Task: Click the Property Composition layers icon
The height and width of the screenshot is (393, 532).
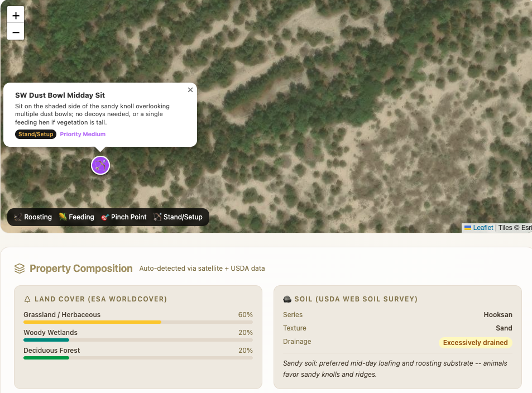Action: 20,269
